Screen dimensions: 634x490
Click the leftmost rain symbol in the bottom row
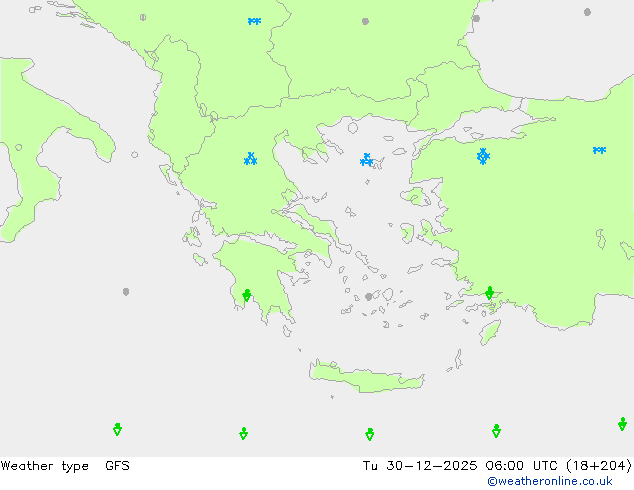117,429
